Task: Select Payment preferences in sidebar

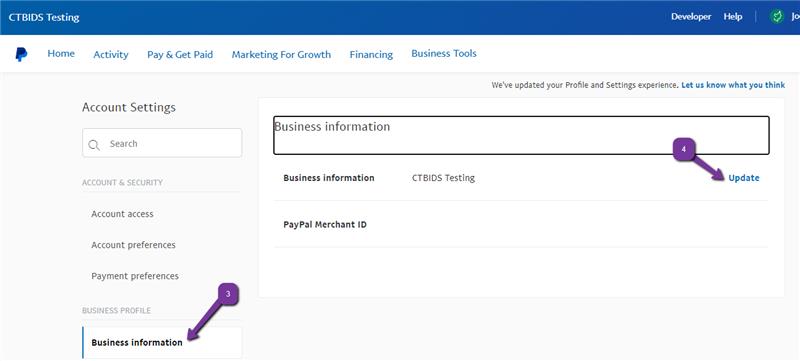Action: (x=135, y=276)
